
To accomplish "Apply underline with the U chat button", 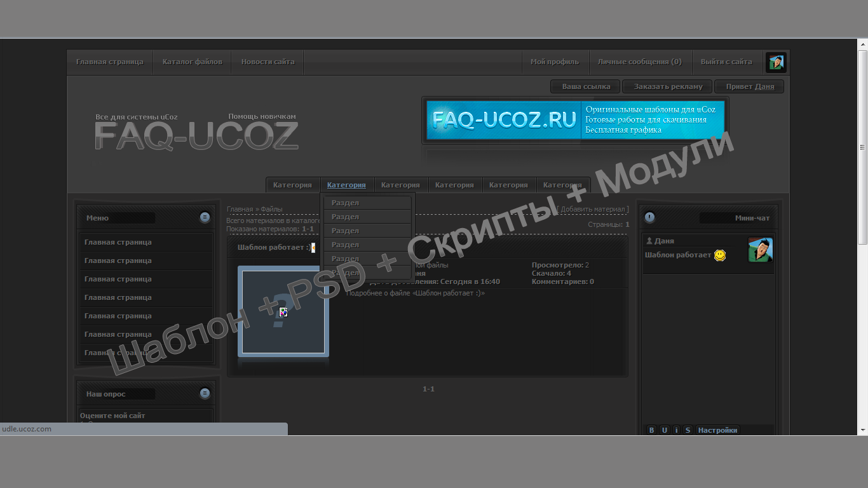I will (x=664, y=430).
